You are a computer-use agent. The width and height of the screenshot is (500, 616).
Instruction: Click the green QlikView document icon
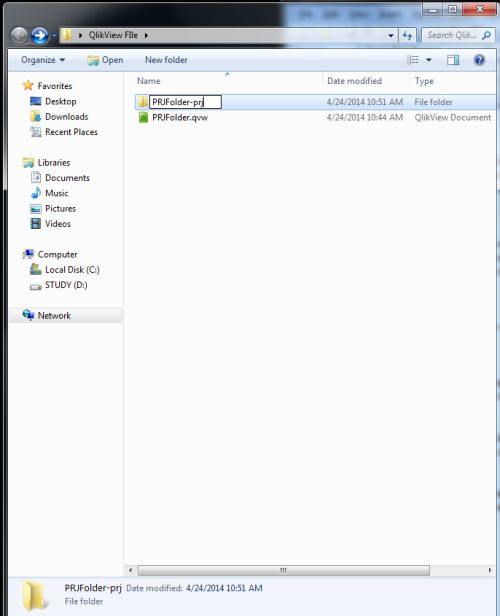coord(143,117)
